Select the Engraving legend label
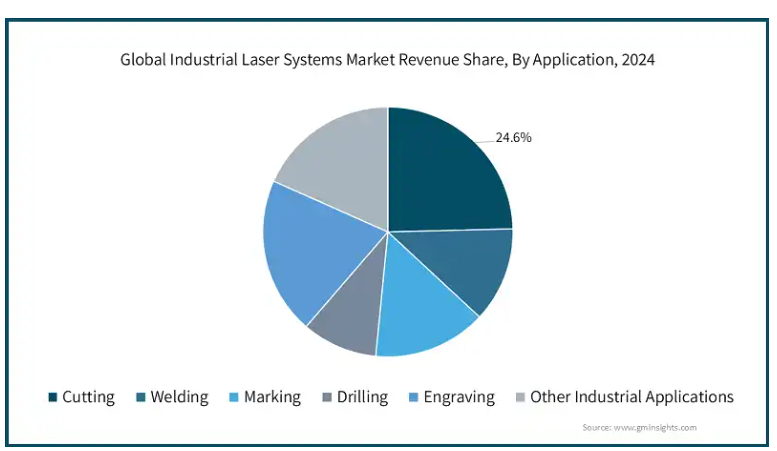This screenshot has height=451, width=777. pyautogui.click(x=459, y=397)
